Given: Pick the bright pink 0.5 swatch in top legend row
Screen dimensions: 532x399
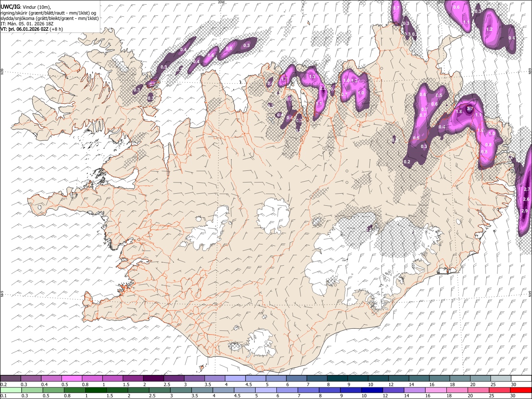Looking at the screenshot, I should click(71, 378).
